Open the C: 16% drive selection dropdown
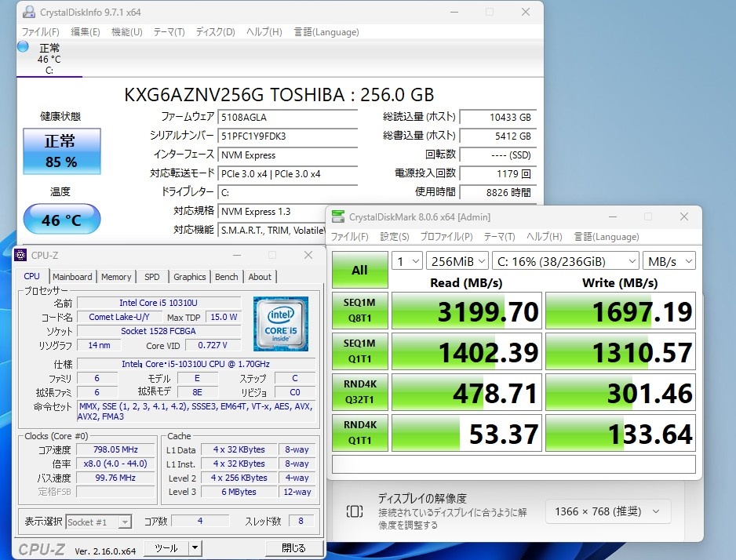Screen dimensions: 736x560 point(566,261)
